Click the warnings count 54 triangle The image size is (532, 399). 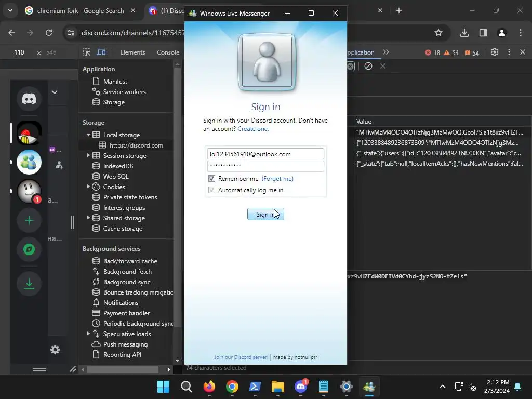tap(451, 52)
